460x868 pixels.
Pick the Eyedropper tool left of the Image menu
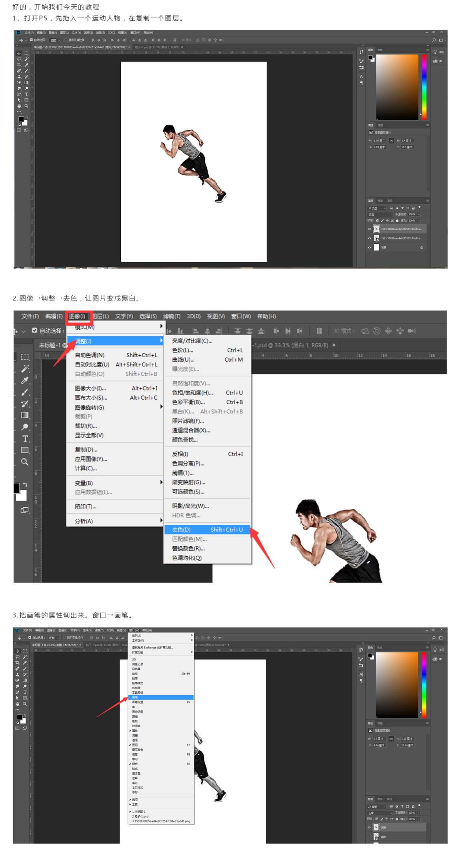25,380
